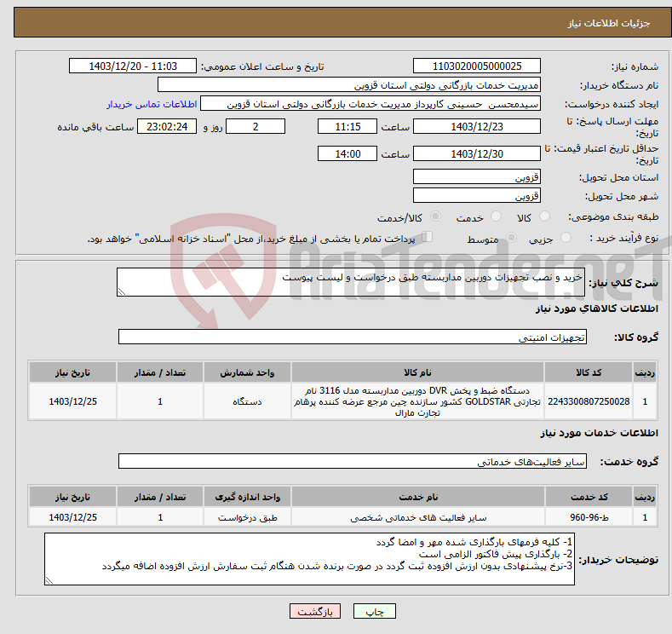Image resolution: width=672 pixels, height=634 pixels.
Task: Click the price validity date 1403/12/30
Action: (x=477, y=153)
